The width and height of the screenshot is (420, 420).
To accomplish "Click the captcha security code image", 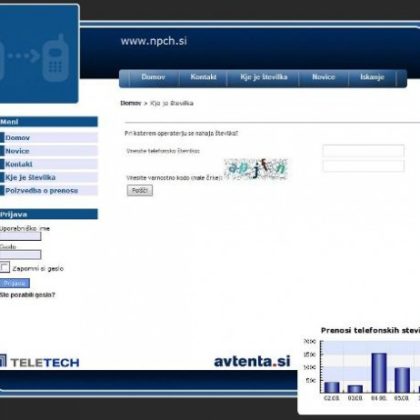I will (256, 169).
